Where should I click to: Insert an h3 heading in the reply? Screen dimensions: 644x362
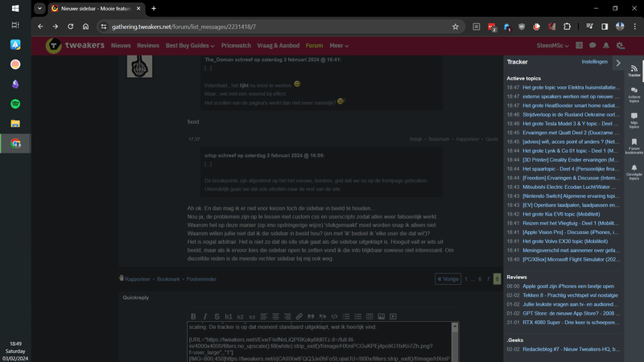pos(252,316)
